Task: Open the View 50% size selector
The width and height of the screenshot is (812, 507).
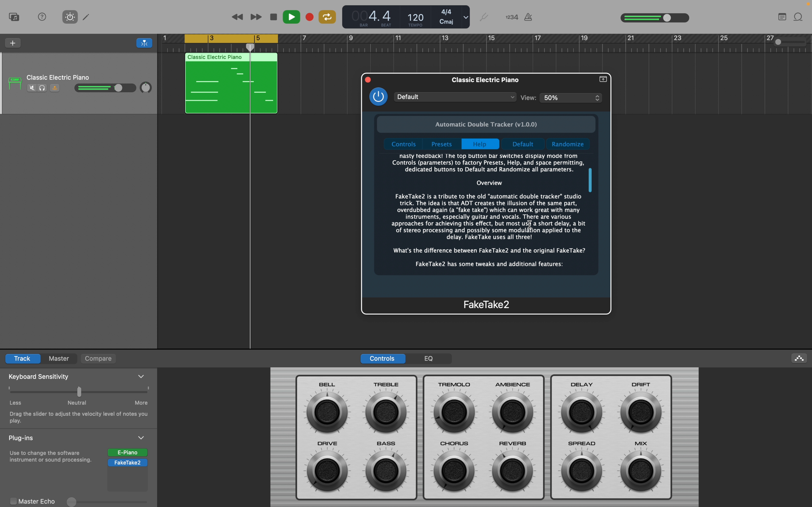Action: (x=571, y=98)
